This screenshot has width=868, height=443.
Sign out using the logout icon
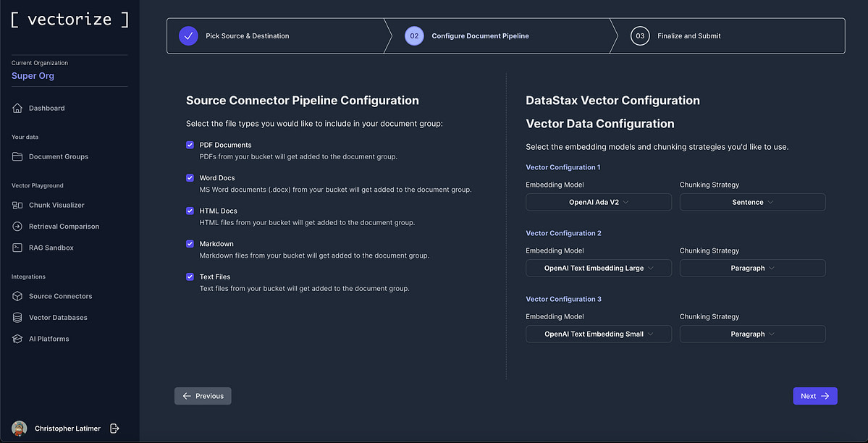[114, 428]
